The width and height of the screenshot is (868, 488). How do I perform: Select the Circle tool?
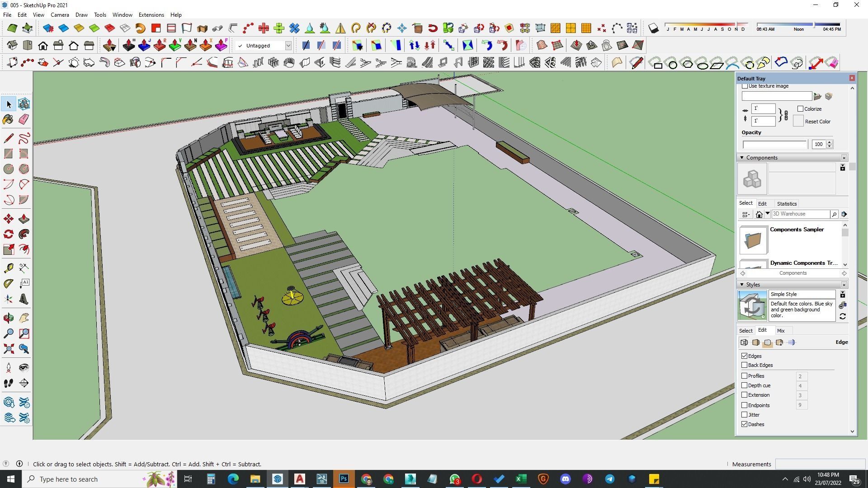click(x=9, y=169)
